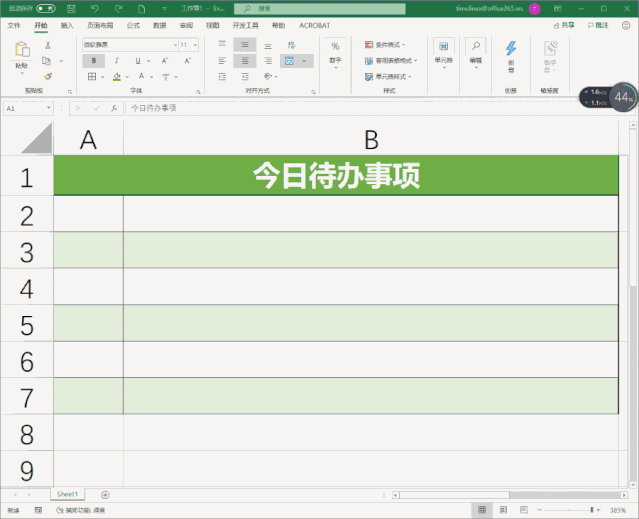Click the Align Right icon
This screenshot has width=639, height=519.
(268, 61)
